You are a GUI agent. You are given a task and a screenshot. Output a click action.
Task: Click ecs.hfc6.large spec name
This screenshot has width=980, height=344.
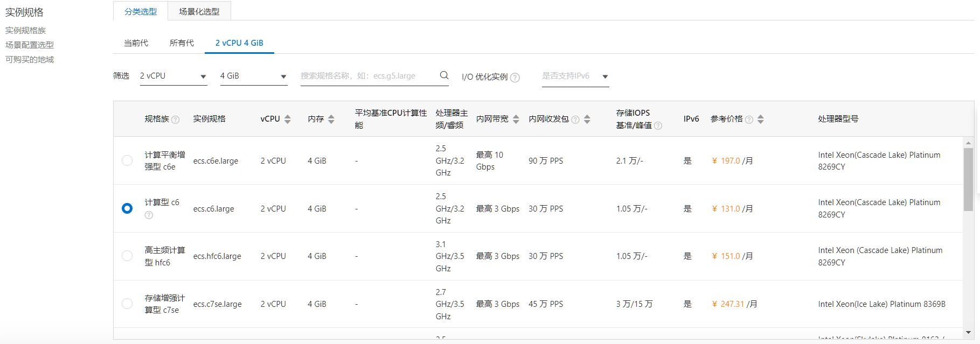(217, 256)
